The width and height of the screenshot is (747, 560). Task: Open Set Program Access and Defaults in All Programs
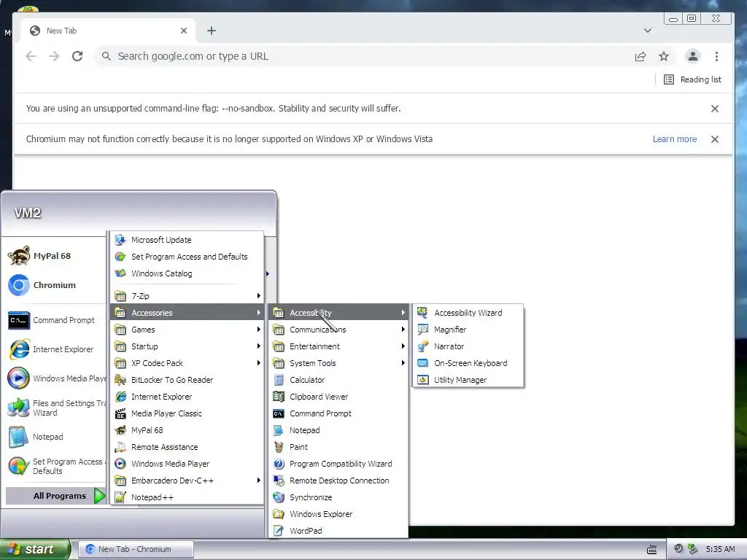point(187,257)
